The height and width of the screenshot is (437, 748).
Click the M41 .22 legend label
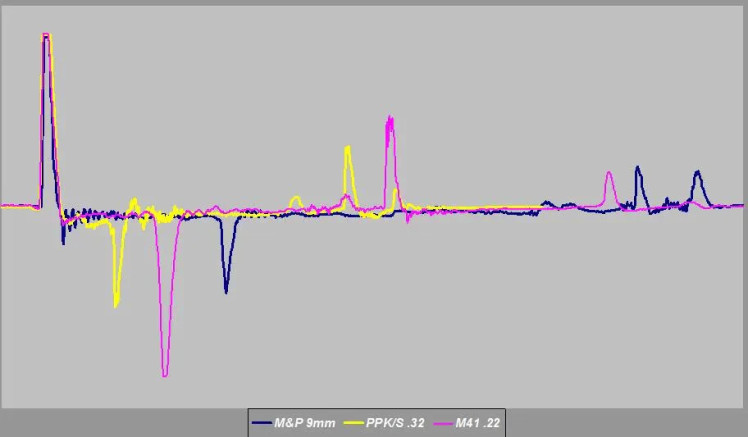click(x=477, y=423)
